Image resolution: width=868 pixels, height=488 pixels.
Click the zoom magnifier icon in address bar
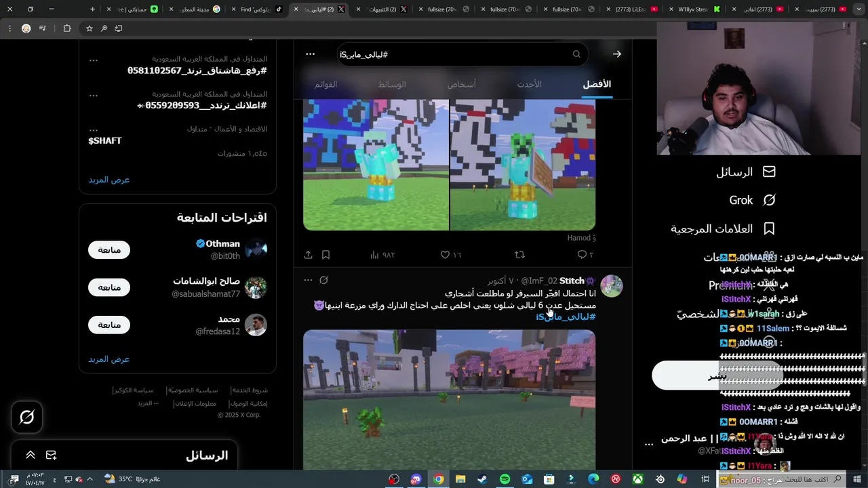click(x=104, y=28)
